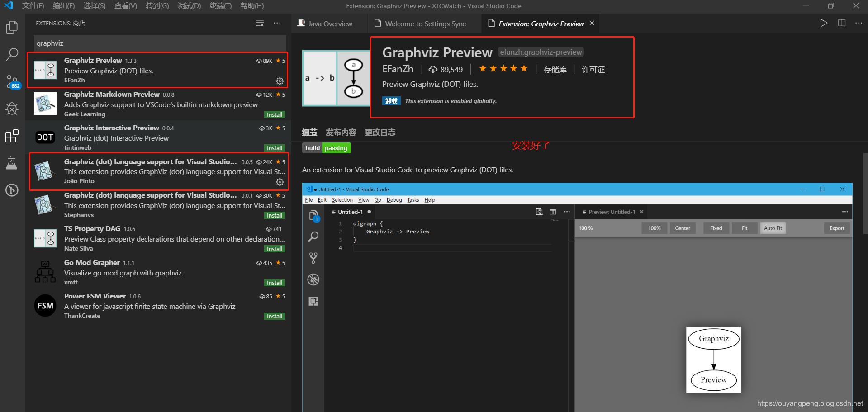Open the 选择(S) menu
Screen dimensions: 868x412
pos(95,6)
